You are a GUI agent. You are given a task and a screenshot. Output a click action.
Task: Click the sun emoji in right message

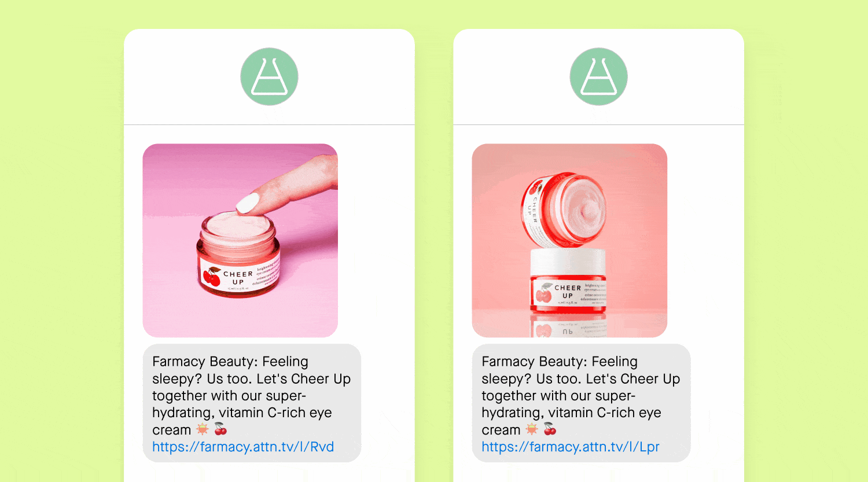(x=532, y=429)
